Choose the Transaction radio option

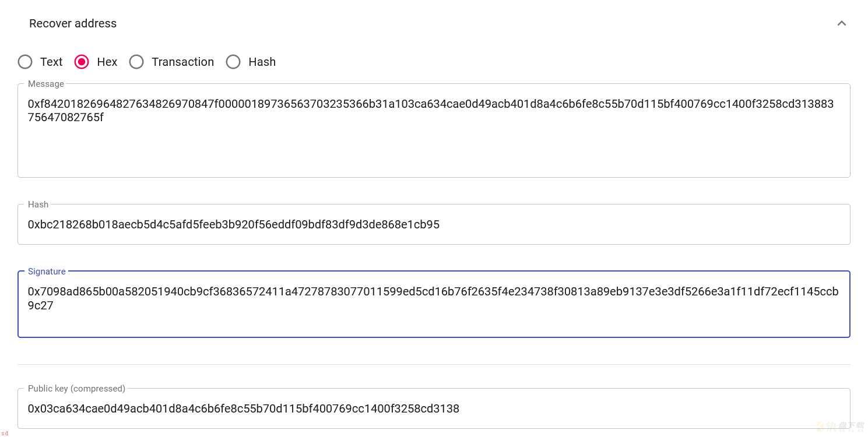(x=136, y=62)
